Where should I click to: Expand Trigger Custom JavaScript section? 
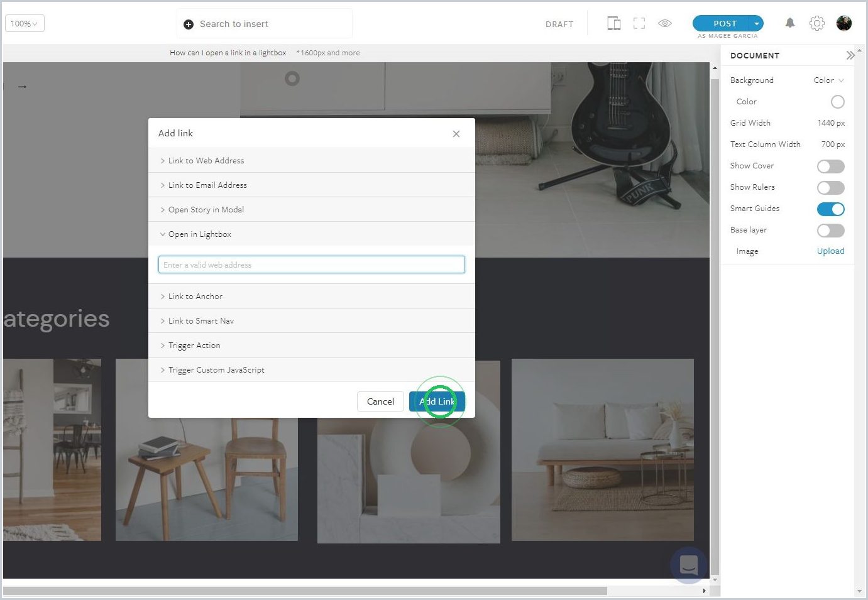pyautogui.click(x=312, y=370)
